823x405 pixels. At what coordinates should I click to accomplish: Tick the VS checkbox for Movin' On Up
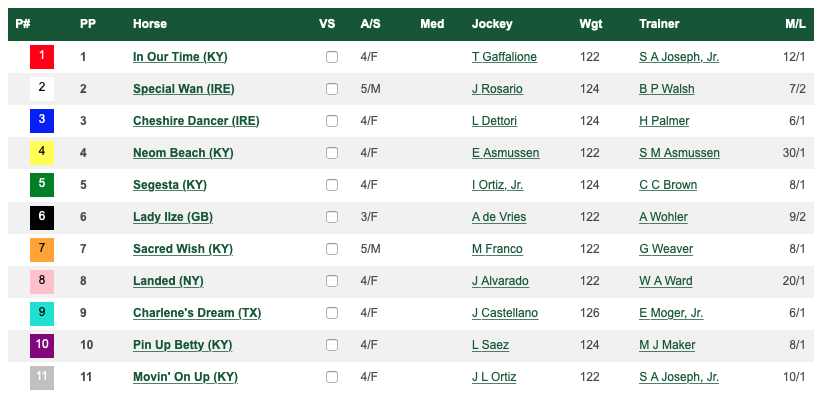click(x=332, y=377)
